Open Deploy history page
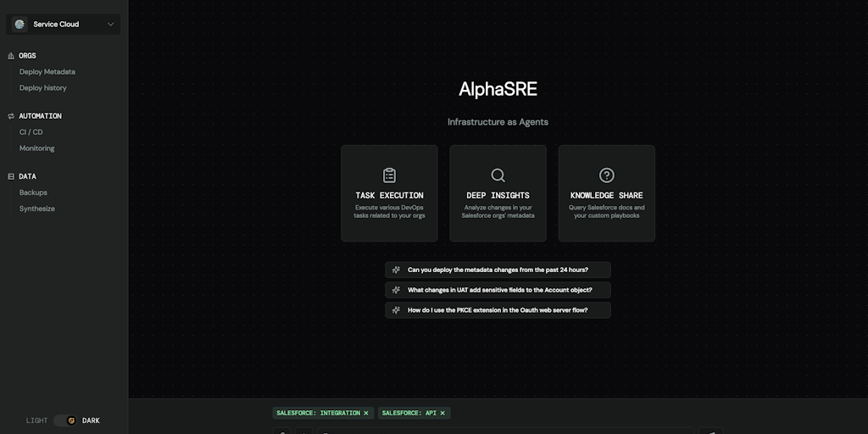The image size is (868, 434). (x=42, y=88)
